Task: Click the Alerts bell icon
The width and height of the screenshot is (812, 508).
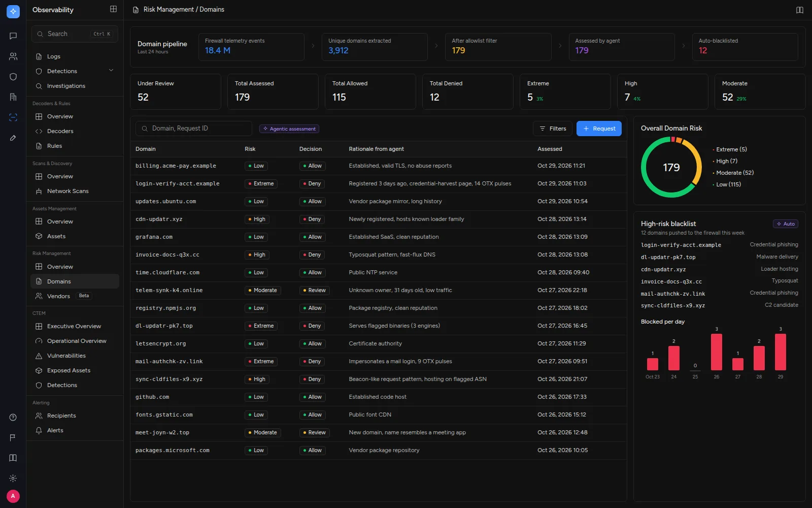Action: [39, 431]
